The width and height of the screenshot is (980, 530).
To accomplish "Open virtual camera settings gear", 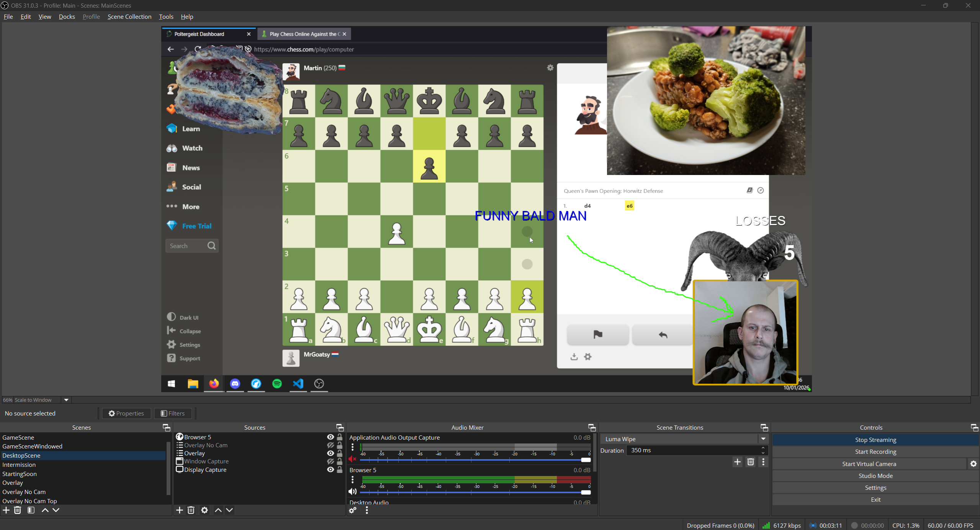I will [x=973, y=464].
